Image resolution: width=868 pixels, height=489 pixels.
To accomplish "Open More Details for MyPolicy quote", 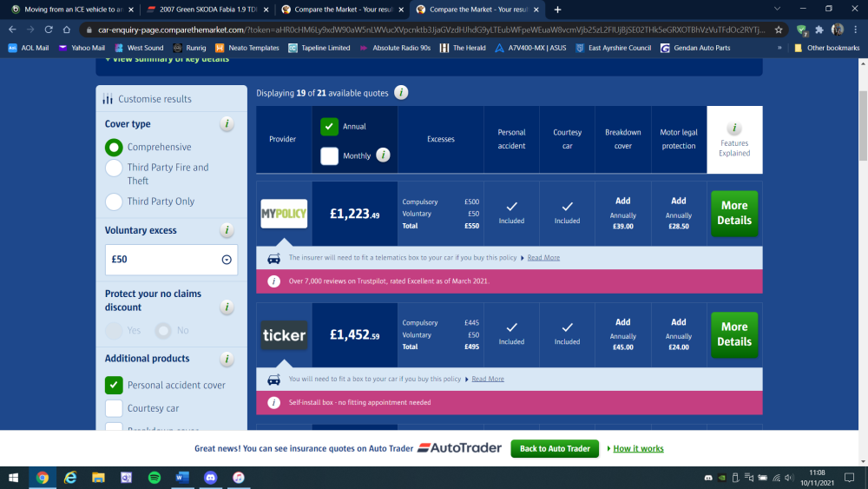I will [734, 213].
